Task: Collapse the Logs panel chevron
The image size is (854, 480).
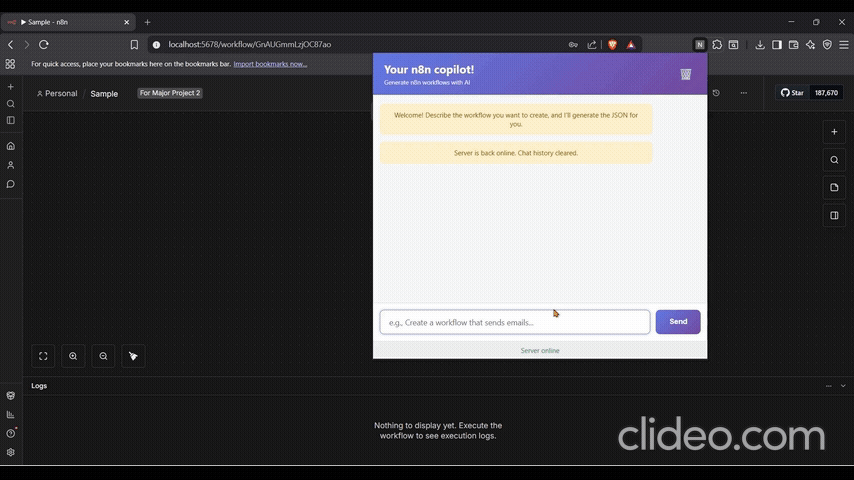Action: [x=843, y=386]
